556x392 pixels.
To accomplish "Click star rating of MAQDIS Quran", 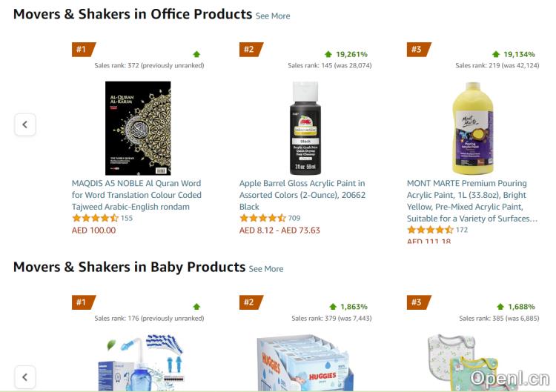I will (x=95, y=219).
